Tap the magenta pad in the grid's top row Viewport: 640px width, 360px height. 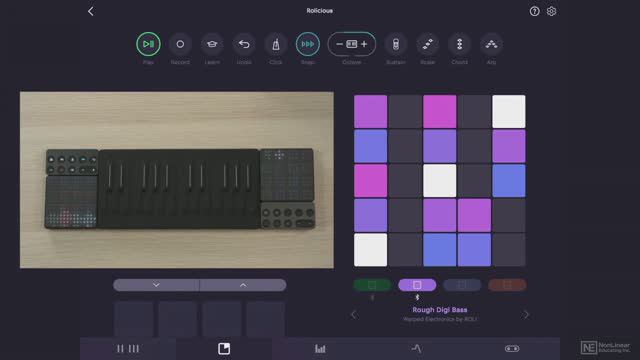[440, 111]
